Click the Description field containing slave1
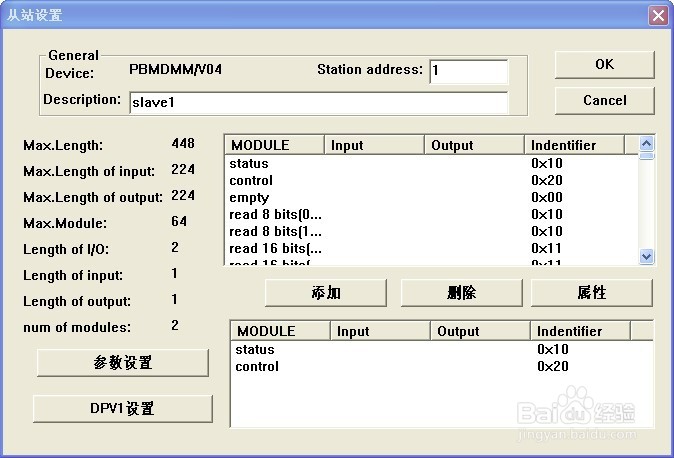Viewport: 674px width, 458px height. [x=318, y=103]
